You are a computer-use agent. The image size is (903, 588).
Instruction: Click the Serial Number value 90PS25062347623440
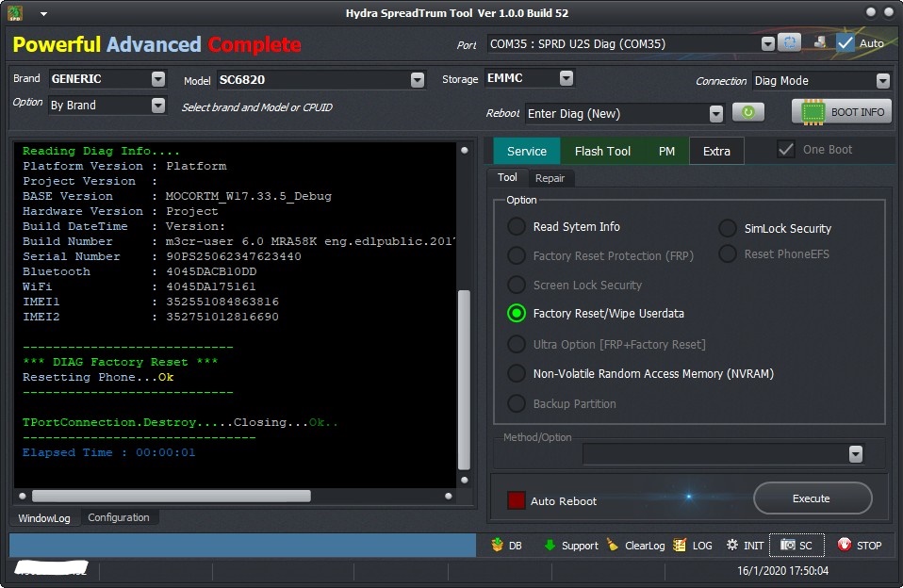coord(233,256)
